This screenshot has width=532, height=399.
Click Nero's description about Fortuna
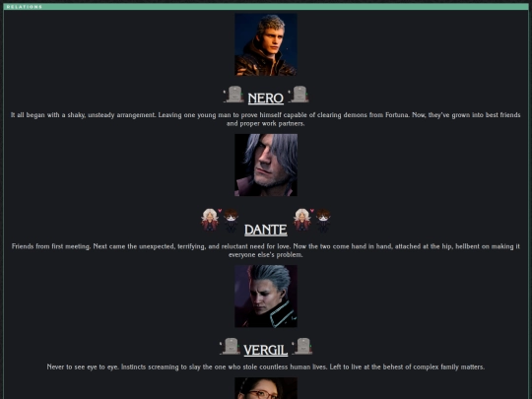pyautogui.click(x=266, y=119)
